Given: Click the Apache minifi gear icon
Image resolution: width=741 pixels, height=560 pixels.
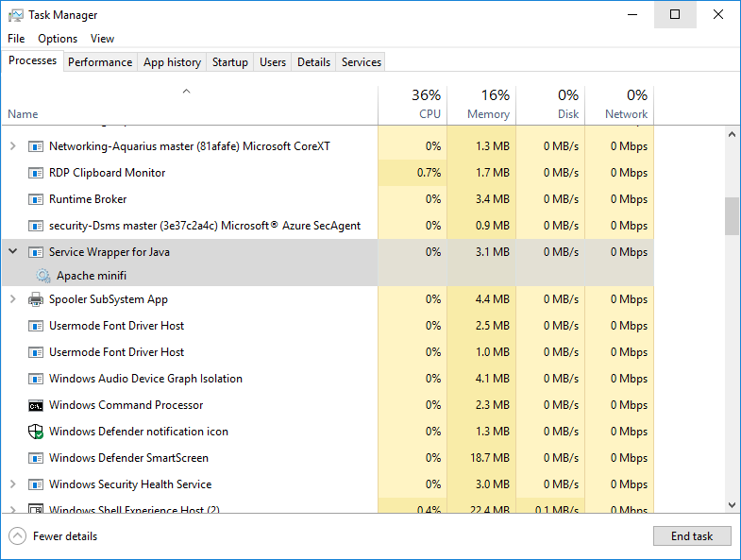Looking at the screenshot, I should [x=42, y=276].
